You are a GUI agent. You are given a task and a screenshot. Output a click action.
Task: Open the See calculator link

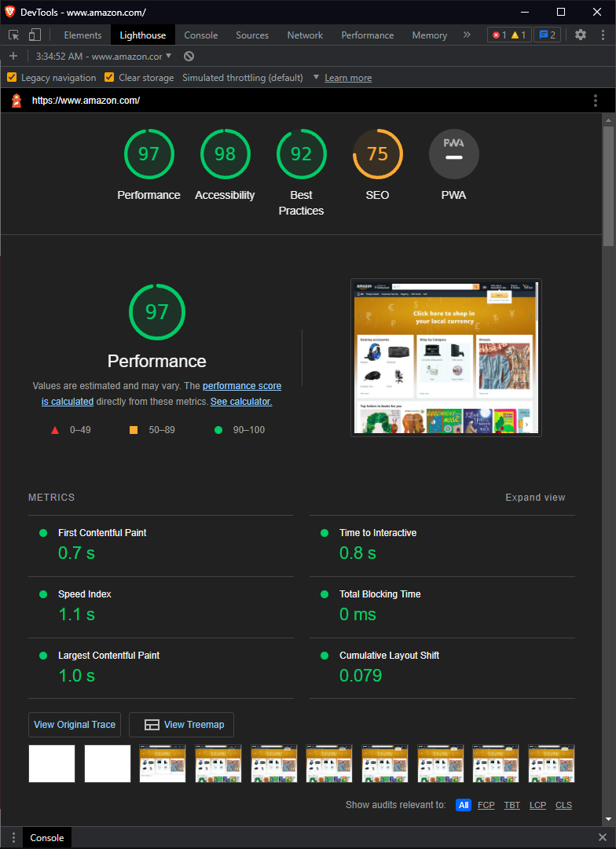241,402
